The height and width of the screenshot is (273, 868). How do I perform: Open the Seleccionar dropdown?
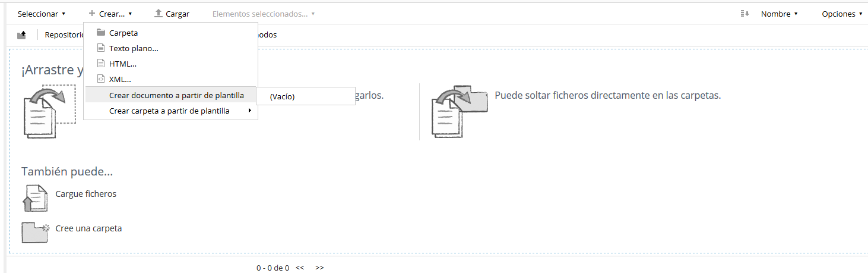click(x=41, y=14)
